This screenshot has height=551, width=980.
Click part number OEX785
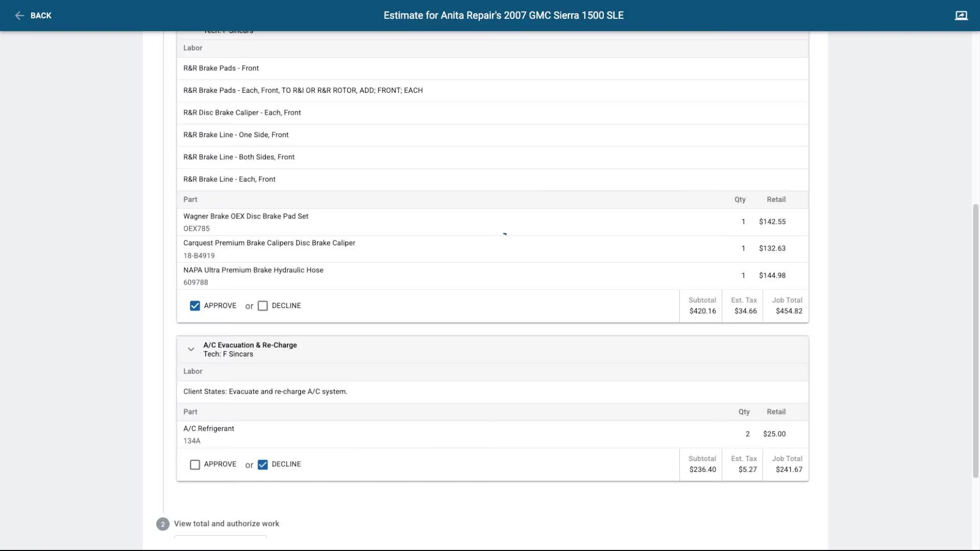coord(197,229)
